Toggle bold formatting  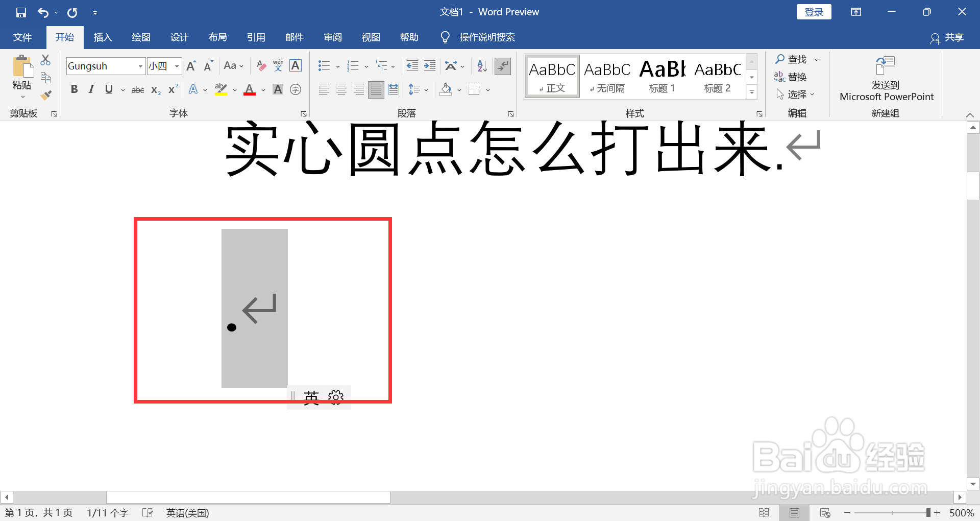74,89
